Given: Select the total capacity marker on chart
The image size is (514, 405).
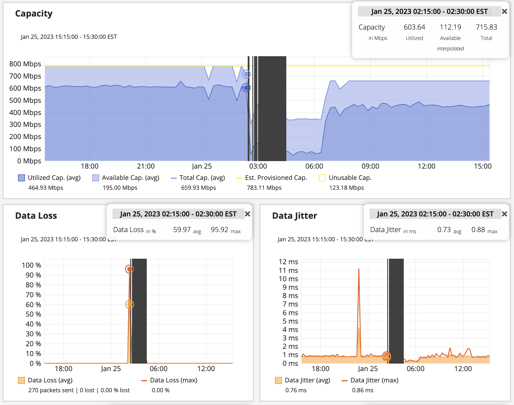Looking at the screenshot, I should (x=246, y=74).
